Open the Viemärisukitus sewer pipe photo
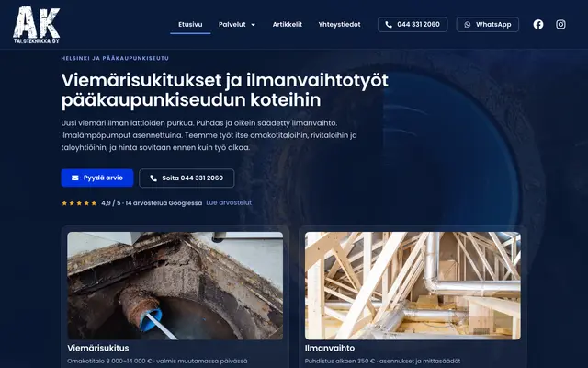 (x=175, y=286)
